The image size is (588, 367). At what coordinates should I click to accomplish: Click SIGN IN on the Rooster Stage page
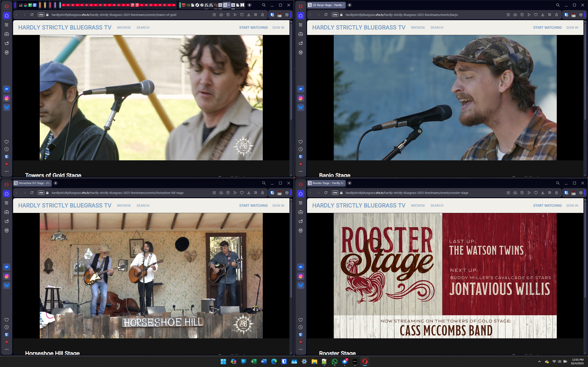coord(572,206)
